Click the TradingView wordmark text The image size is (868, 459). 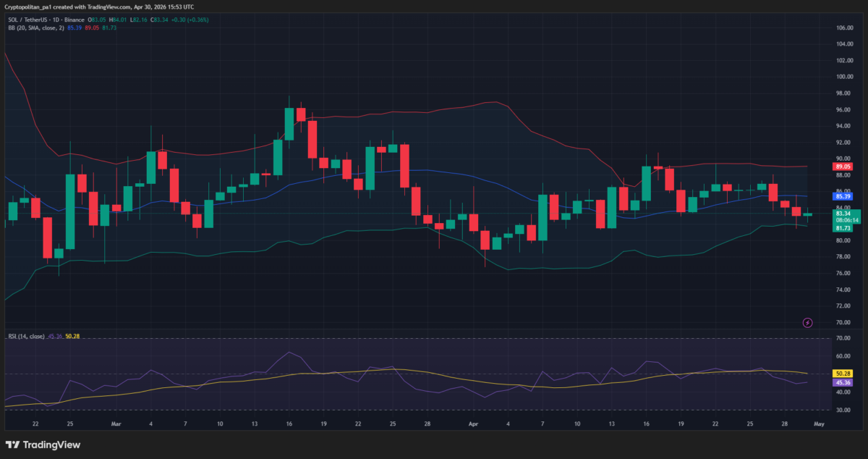pyautogui.click(x=52, y=445)
